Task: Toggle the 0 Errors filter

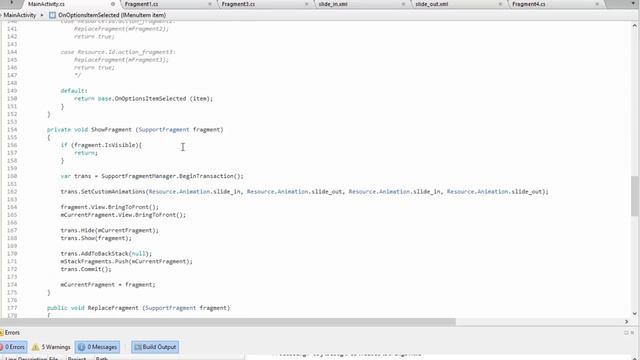Action: (x=13, y=347)
